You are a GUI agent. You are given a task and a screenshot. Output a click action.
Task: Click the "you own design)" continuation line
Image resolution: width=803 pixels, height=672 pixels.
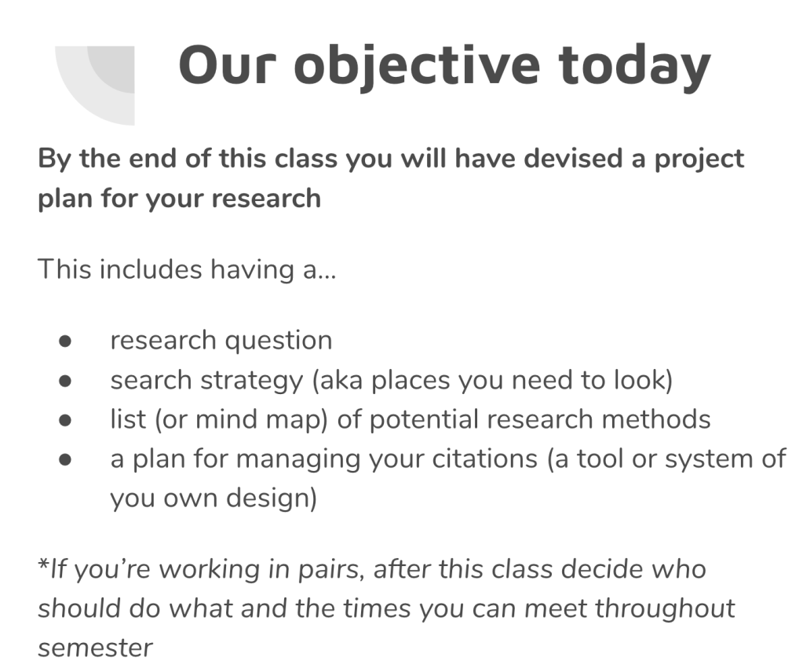(x=214, y=498)
